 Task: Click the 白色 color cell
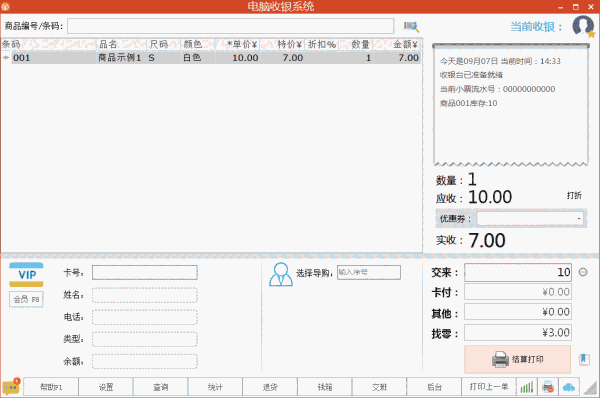click(x=198, y=58)
